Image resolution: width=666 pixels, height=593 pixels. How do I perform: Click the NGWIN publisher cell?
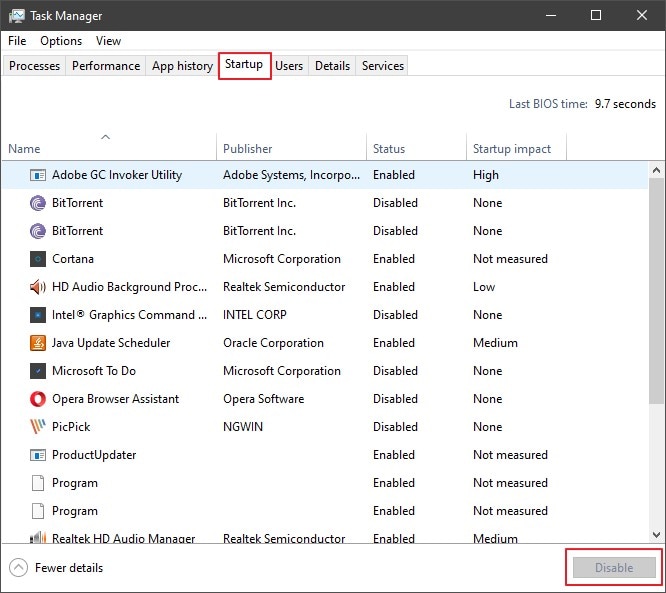[243, 427]
